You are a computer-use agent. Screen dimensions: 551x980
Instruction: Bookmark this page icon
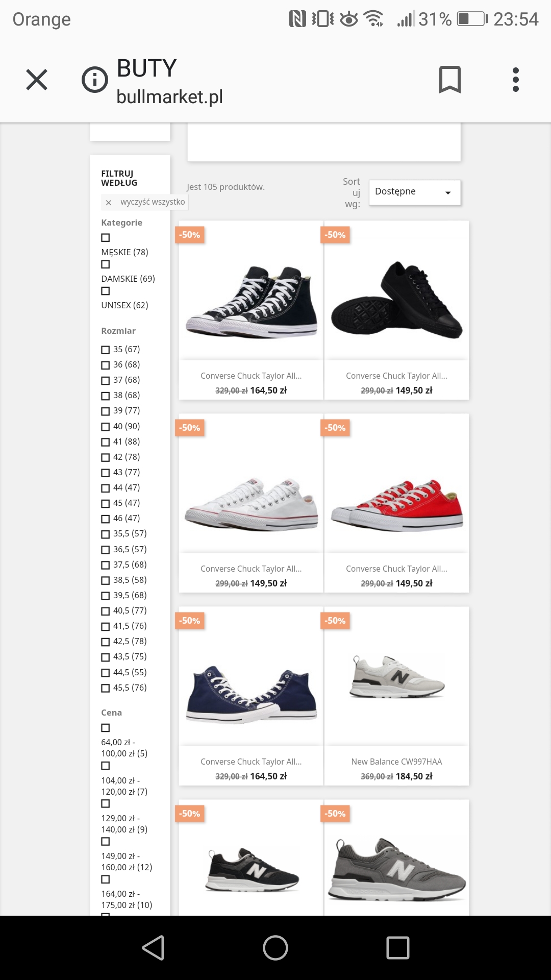point(449,80)
